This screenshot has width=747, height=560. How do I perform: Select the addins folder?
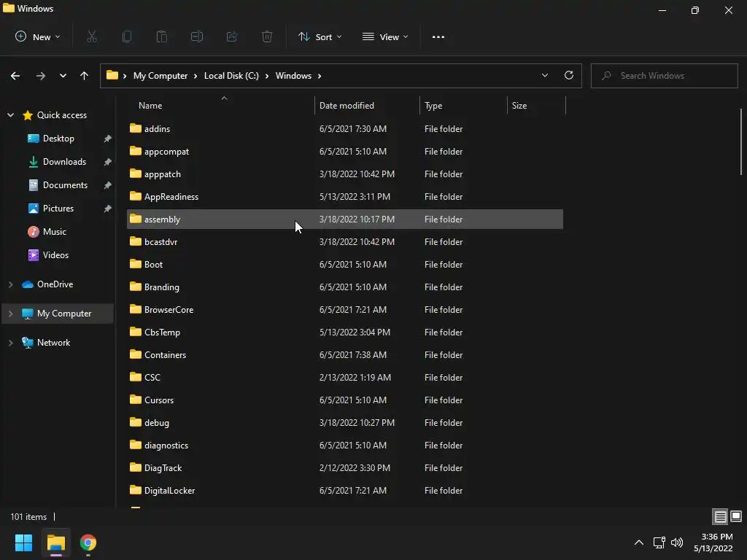tap(345, 129)
